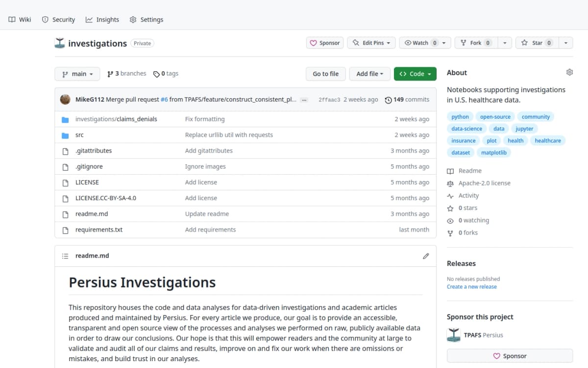Open the Apache-2.0 license link
This screenshot has width=588, height=368.
click(x=479, y=183)
